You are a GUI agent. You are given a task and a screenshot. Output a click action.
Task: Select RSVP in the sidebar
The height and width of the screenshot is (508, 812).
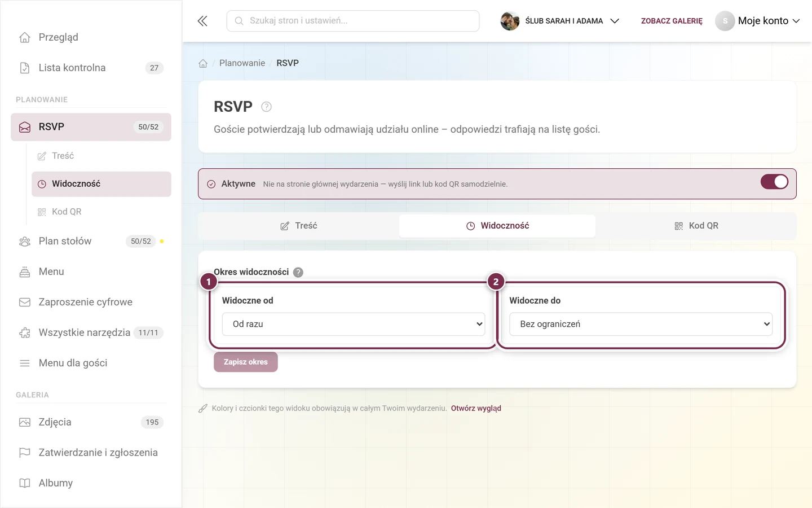click(91, 127)
